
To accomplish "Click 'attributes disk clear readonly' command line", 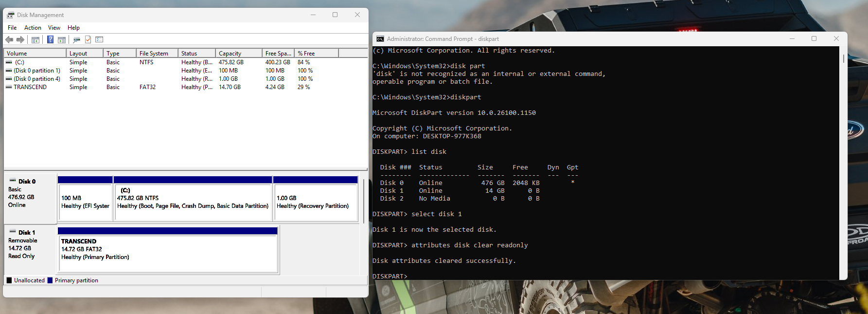I will pos(450,245).
